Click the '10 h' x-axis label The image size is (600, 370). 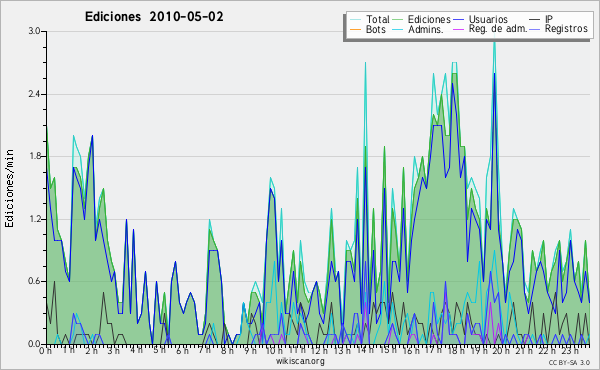tap(274, 351)
